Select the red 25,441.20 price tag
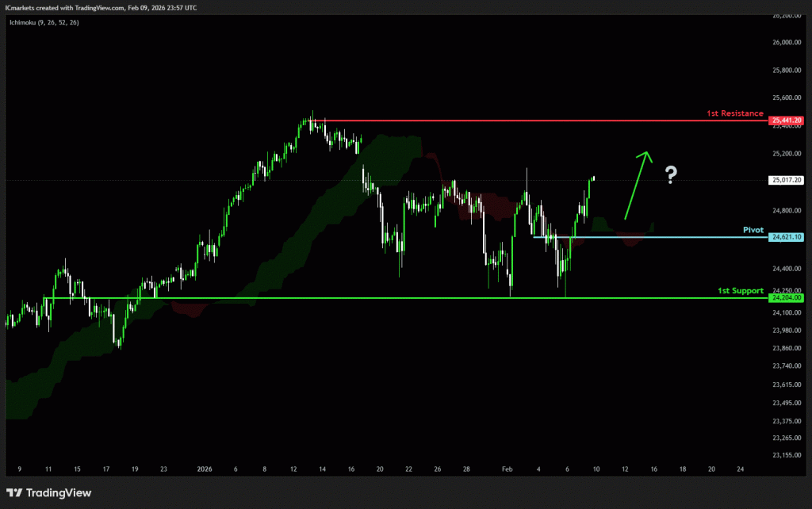This screenshot has height=509, width=812. (x=787, y=121)
